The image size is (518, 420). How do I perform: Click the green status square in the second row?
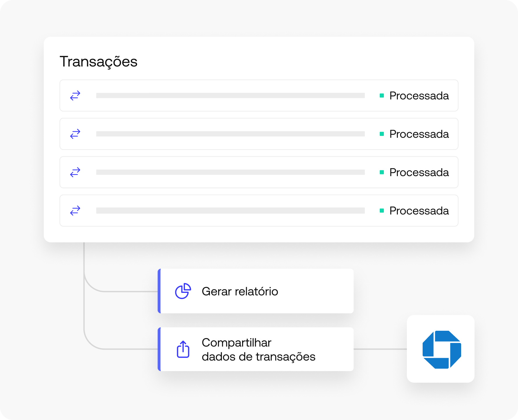(x=381, y=134)
